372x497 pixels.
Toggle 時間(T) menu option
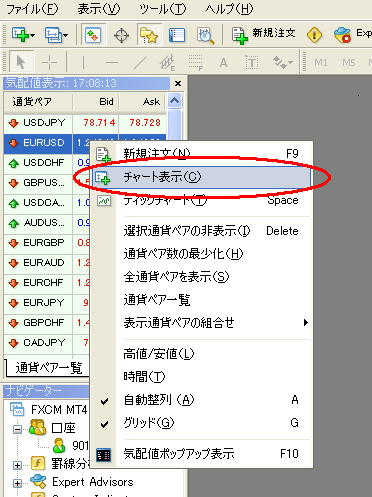coord(203,377)
